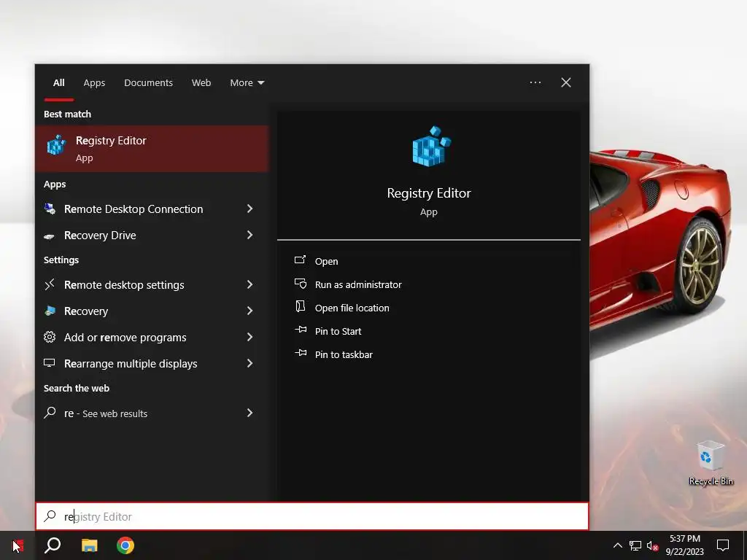Select the 'Recovery' settings result text

(x=86, y=311)
